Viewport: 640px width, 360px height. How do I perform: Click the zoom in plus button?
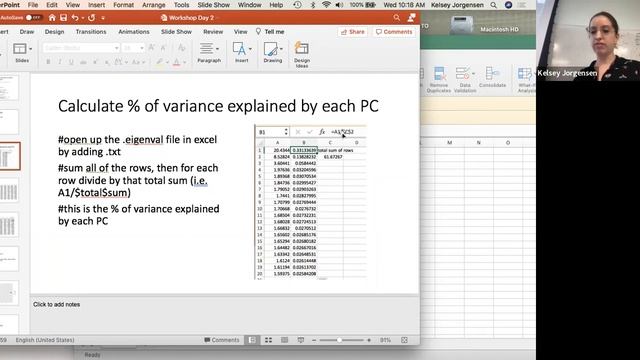click(369, 340)
